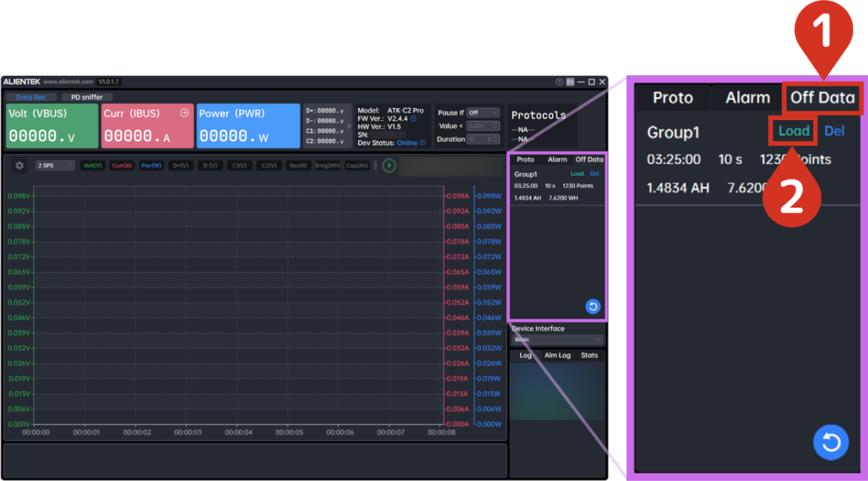Click the 03:25:00 time in zoomed panel

click(673, 159)
